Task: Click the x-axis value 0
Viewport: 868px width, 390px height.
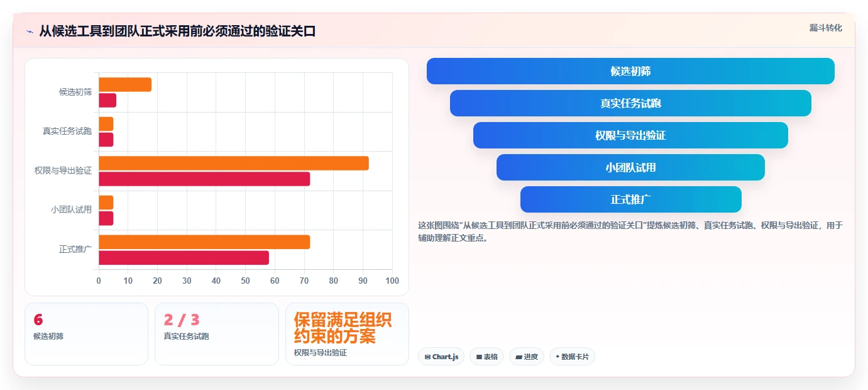Action: coord(99,281)
